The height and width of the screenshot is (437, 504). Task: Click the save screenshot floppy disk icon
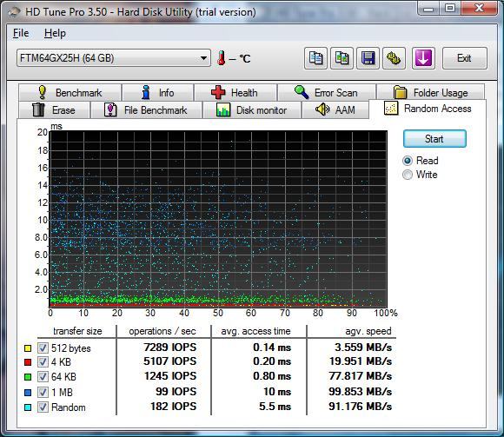click(368, 58)
